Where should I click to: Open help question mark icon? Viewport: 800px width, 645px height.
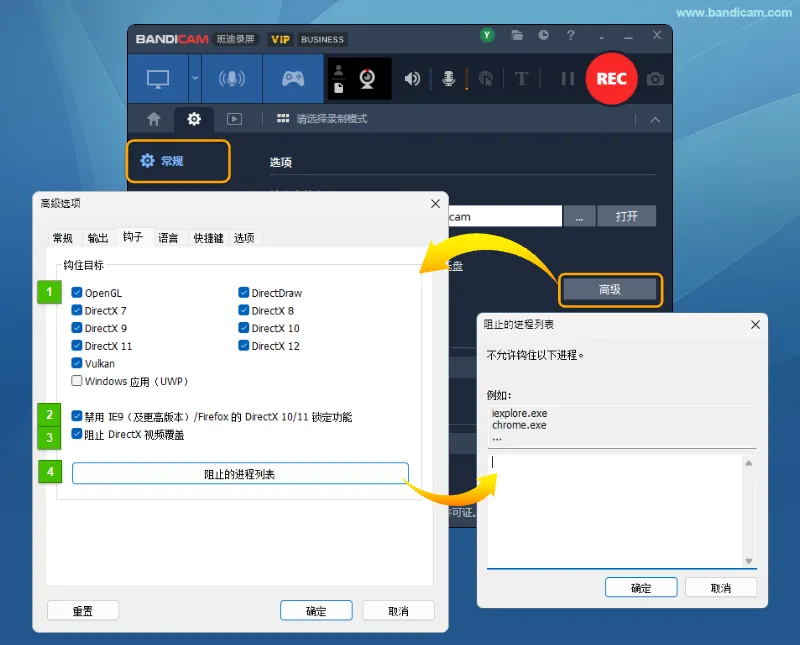pos(570,35)
